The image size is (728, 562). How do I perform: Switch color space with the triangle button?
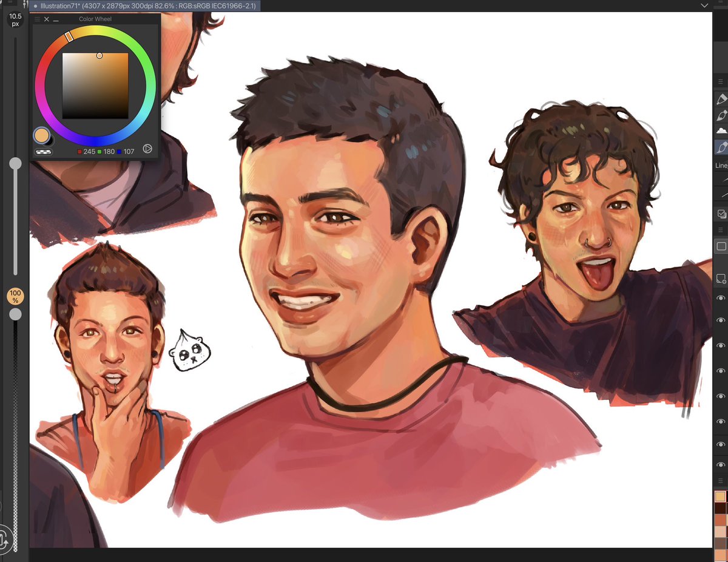click(x=147, y=149)
